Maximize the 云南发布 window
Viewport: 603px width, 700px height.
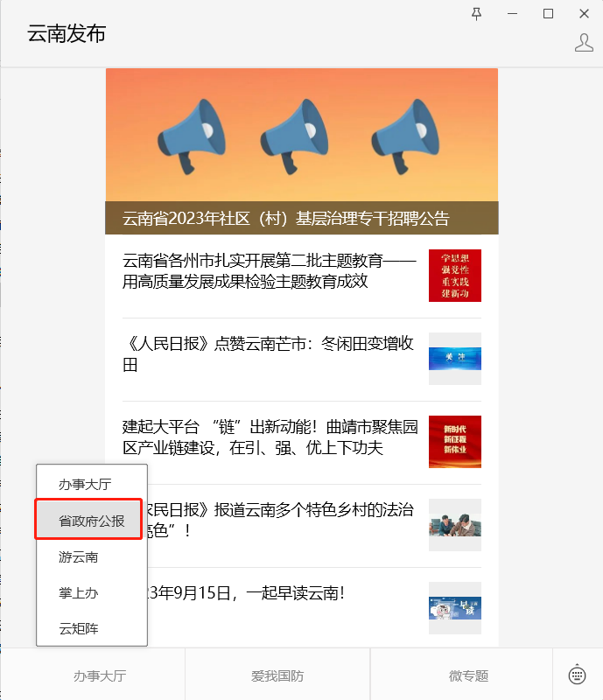[548, 14]
